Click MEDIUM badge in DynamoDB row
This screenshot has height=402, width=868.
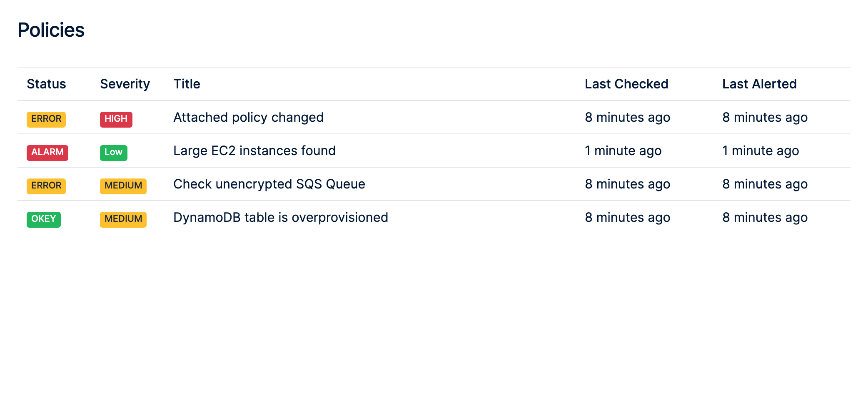click(x=123, y=219)
